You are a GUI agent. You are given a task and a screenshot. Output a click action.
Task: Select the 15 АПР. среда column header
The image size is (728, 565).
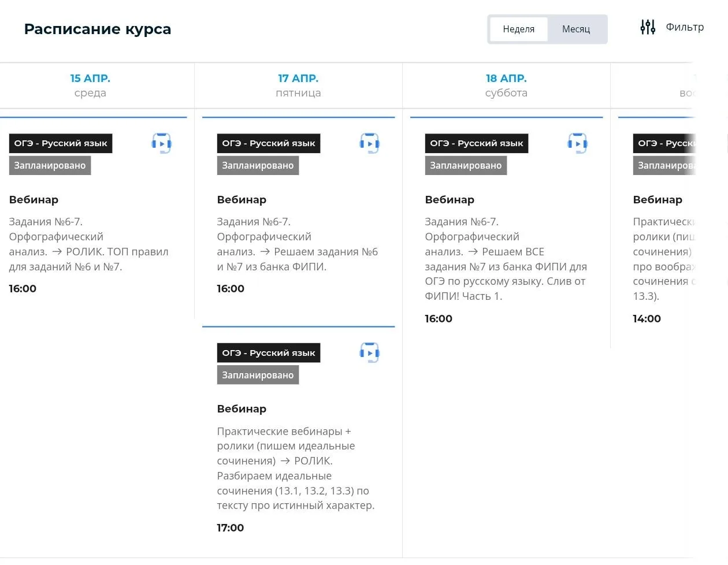click(90, 86)
